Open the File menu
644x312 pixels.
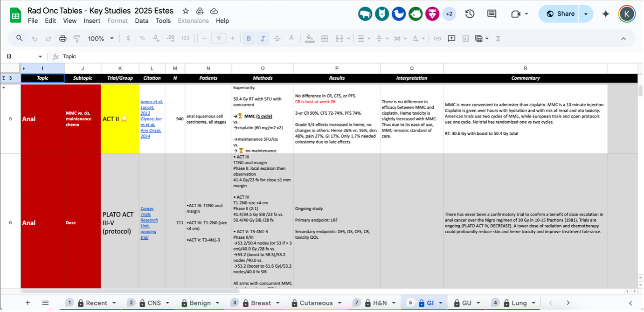[33, 21]
